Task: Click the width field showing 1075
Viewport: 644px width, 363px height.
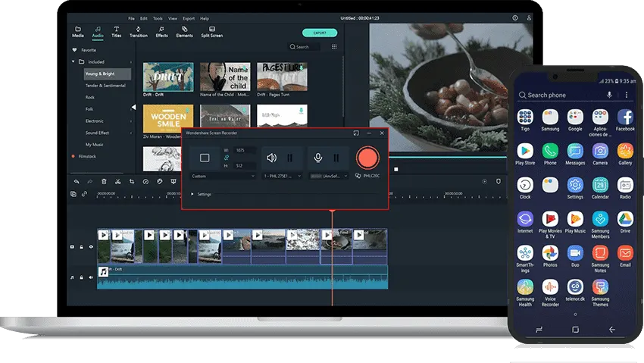Action: coord(245,150)
